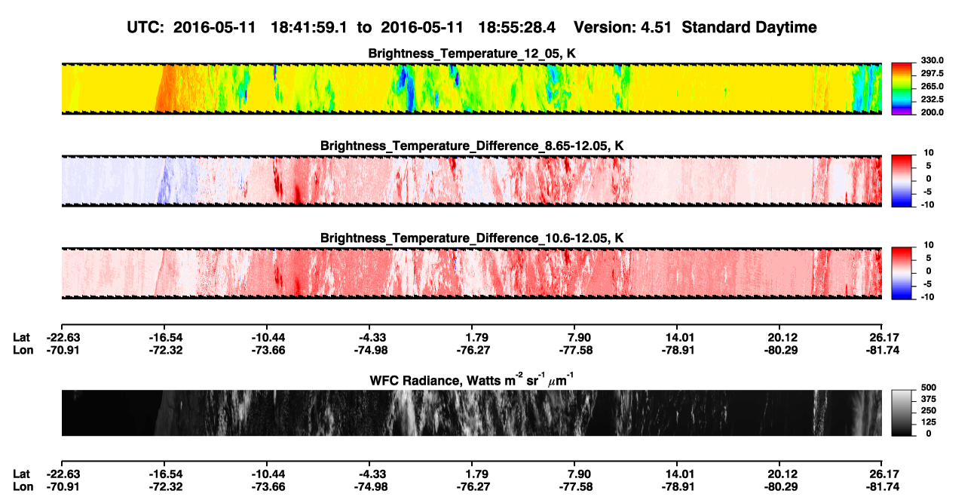980x503 pixels.
Task: Click the Brightness_Temperature_12_05 plot title
Action: click(472, 54)
